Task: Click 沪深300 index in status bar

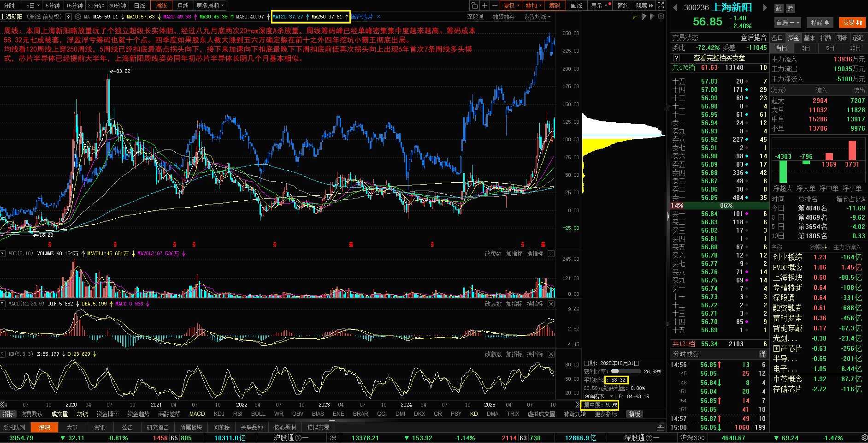Action: tap(692, 438)
